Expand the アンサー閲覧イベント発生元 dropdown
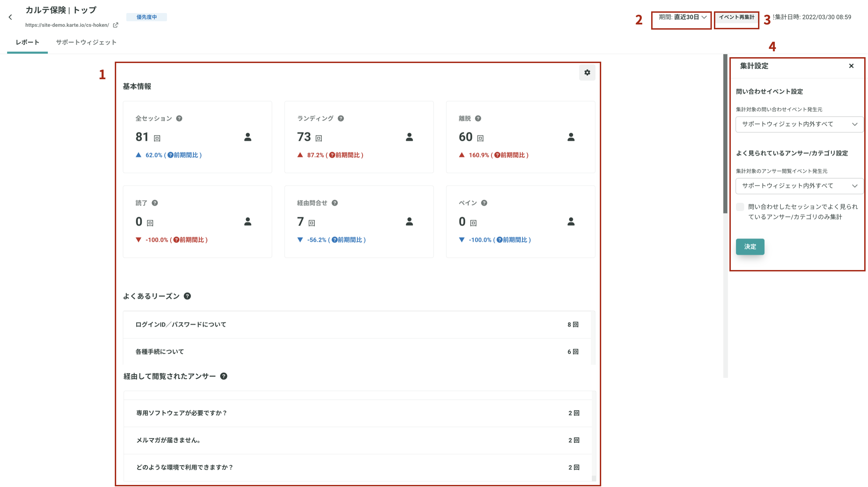 (799, 186)
